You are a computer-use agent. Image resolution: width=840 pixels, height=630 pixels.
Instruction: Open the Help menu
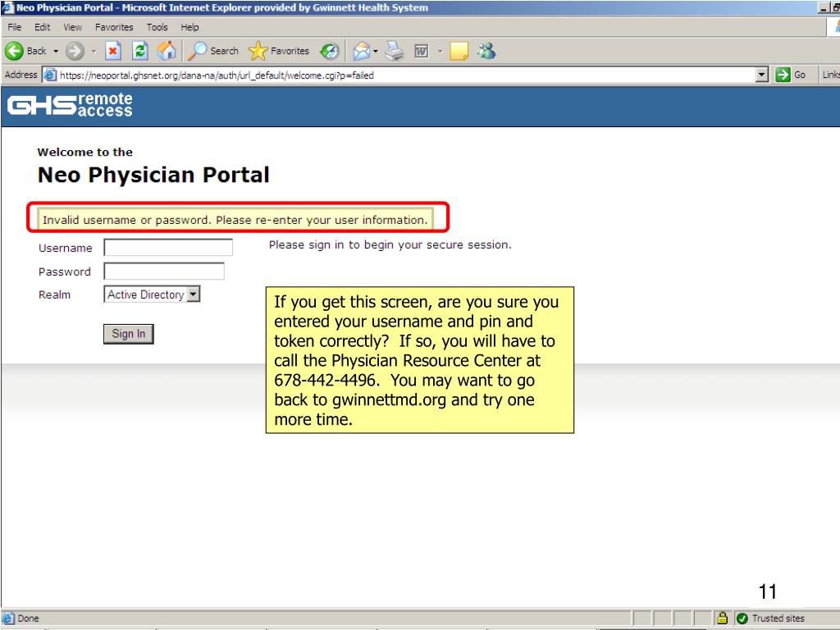click(x=189, y=27)
